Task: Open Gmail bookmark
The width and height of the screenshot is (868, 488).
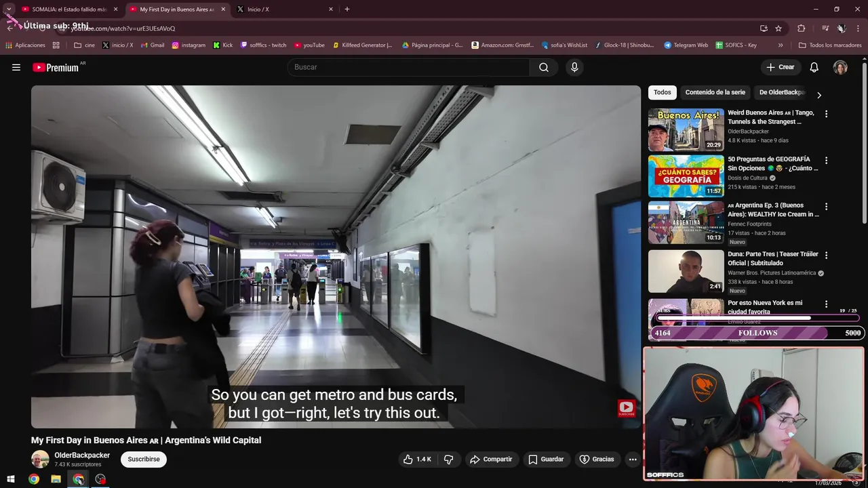Action: coord(152,45)
